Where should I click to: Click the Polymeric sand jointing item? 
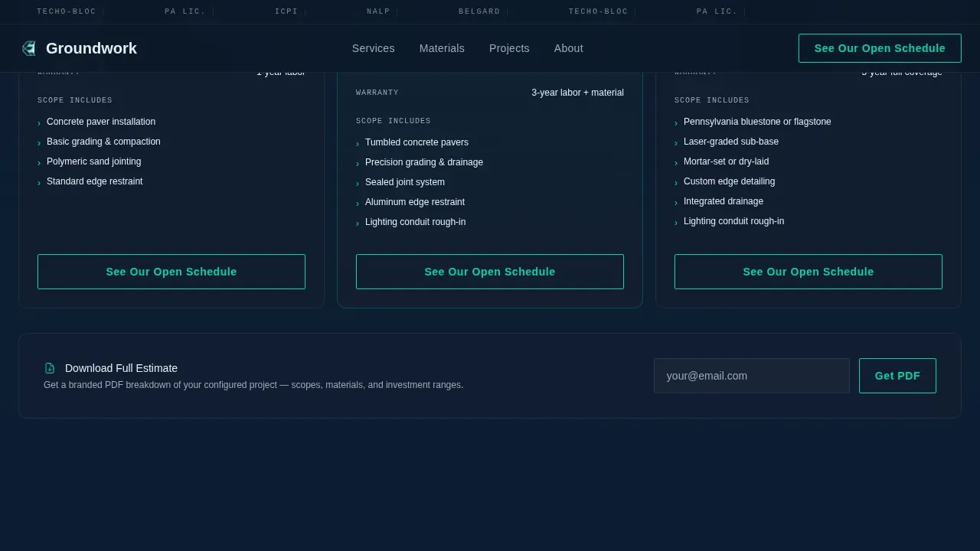[93, 161]
